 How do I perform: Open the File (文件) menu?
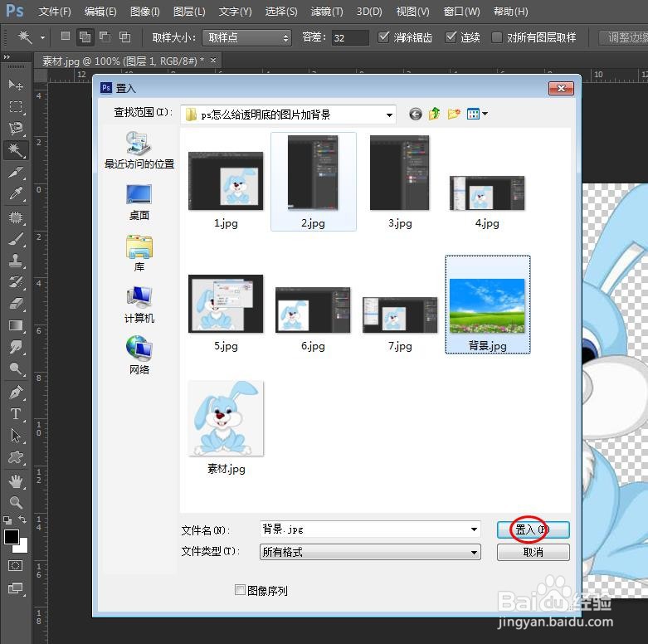tap(55, 12)
